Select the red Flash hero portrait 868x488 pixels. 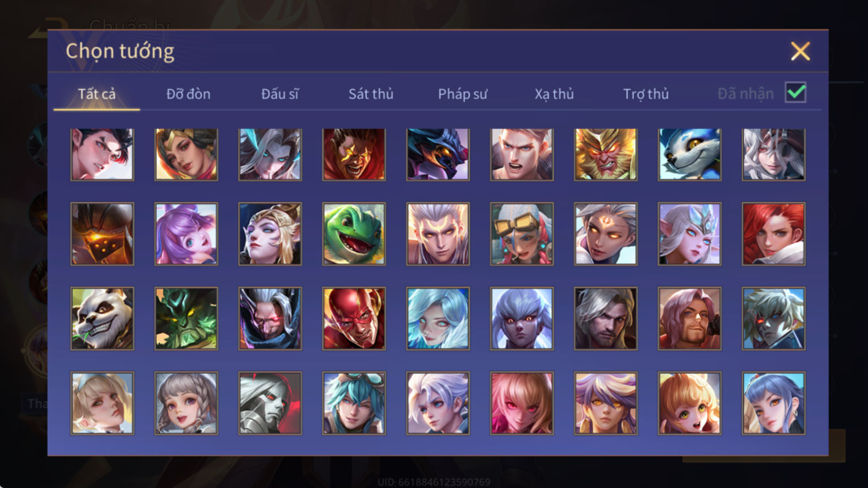coord(354,319)
